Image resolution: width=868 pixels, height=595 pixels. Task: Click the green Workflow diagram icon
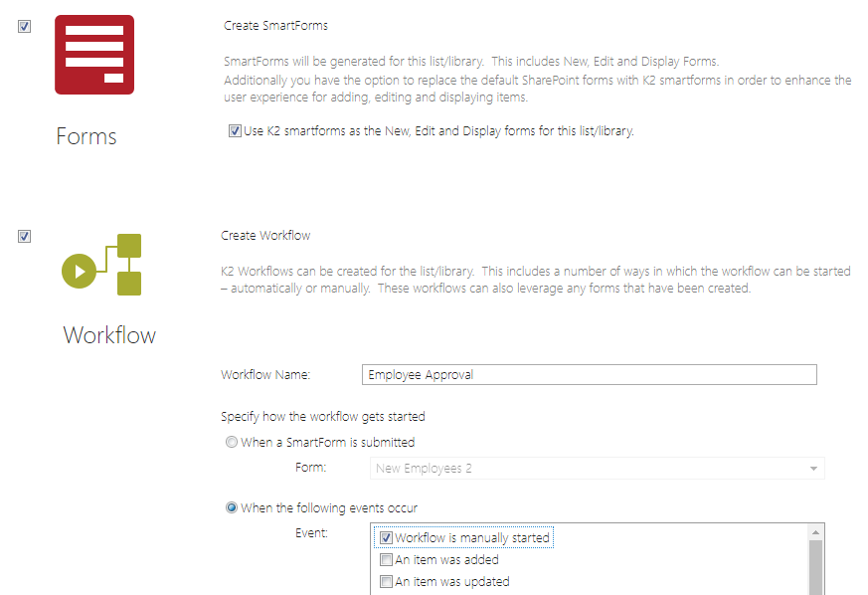tap(102, 266)
